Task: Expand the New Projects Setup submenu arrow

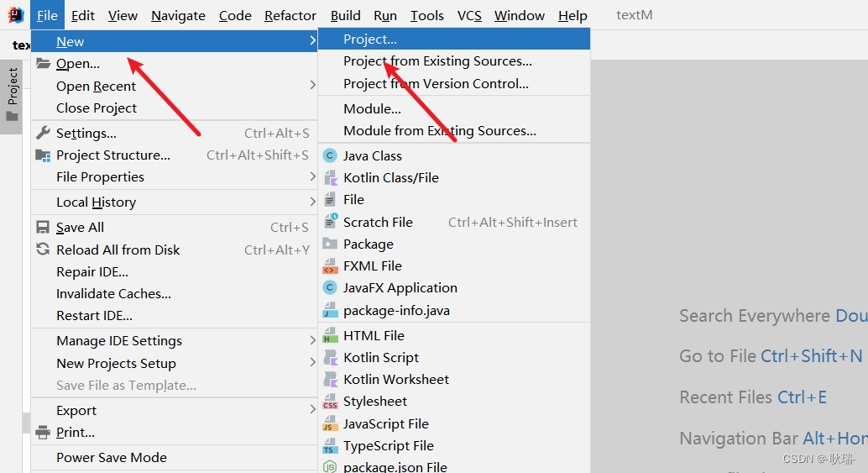Action: (313, 362)
